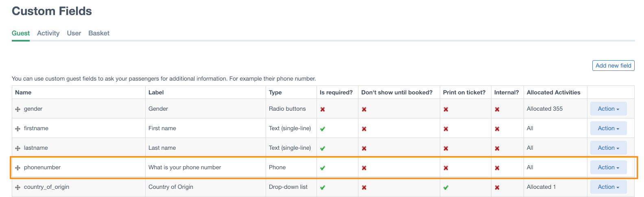Open Action dropdown for firstname field

(609, 128)
